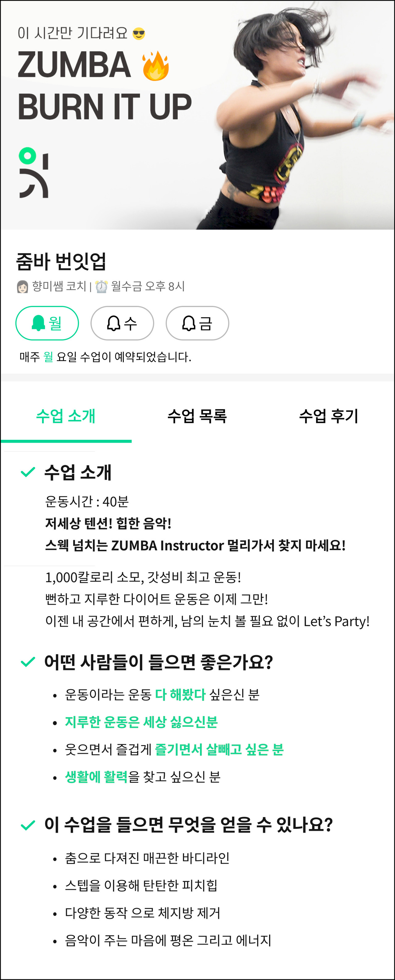Click checkmark next to 이 수업을 들으면 heading
Viewport: 395px width, 980px height.
(x=28, y=825)
